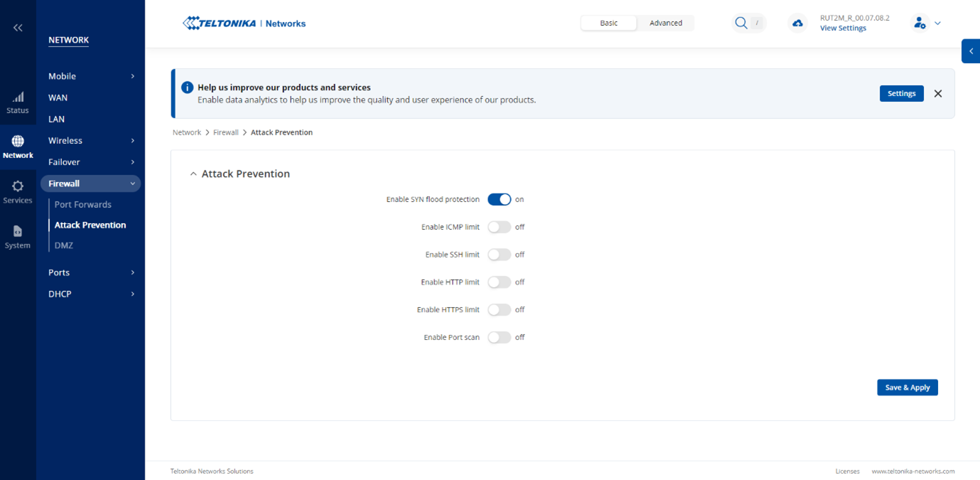The width and height of the screenshot is (980, 480).
Task: Collapse the sidebar with double-chevron icon
Action: [18, 28]
